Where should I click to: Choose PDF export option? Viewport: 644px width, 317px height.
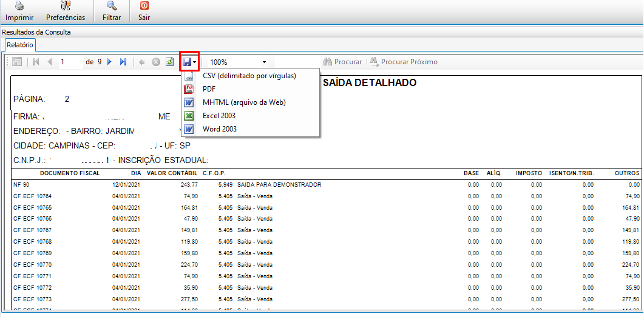[x=250, y=89]
